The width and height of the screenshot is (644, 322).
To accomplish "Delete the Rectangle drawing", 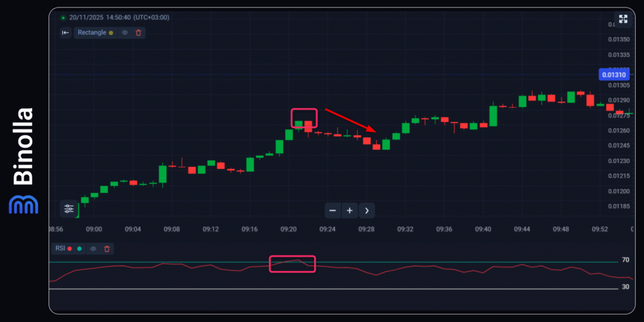I will point(138,33).
